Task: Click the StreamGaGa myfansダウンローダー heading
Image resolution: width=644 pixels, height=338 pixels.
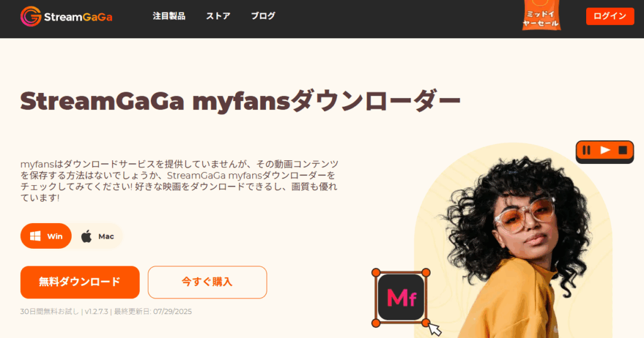Action: (240, 101)
